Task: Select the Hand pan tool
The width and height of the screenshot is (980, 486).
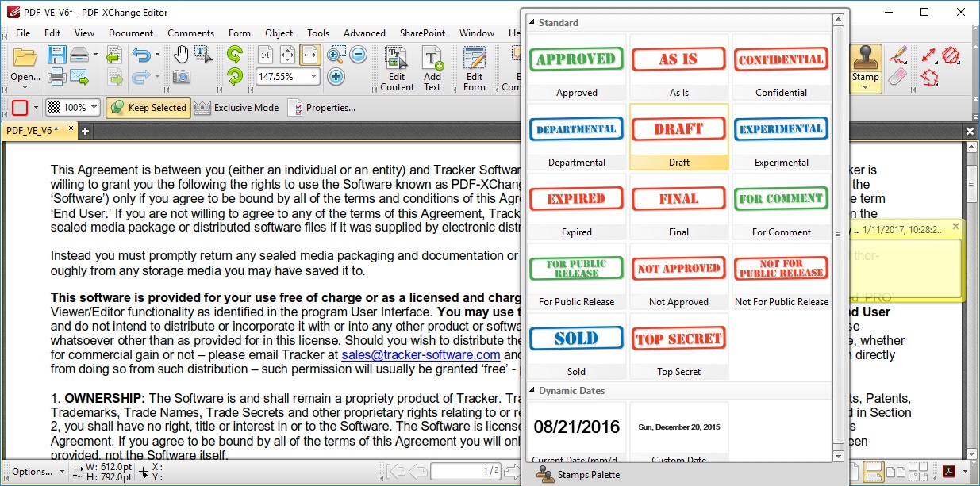Action: (x=183, y=53)
